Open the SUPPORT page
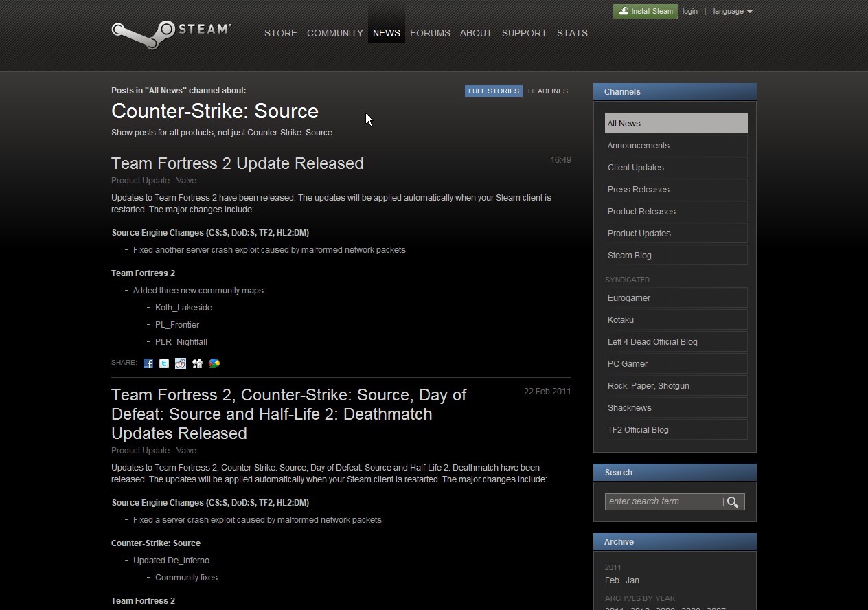The width and height of the screenshot is (868, 610). tap(525, 33)
